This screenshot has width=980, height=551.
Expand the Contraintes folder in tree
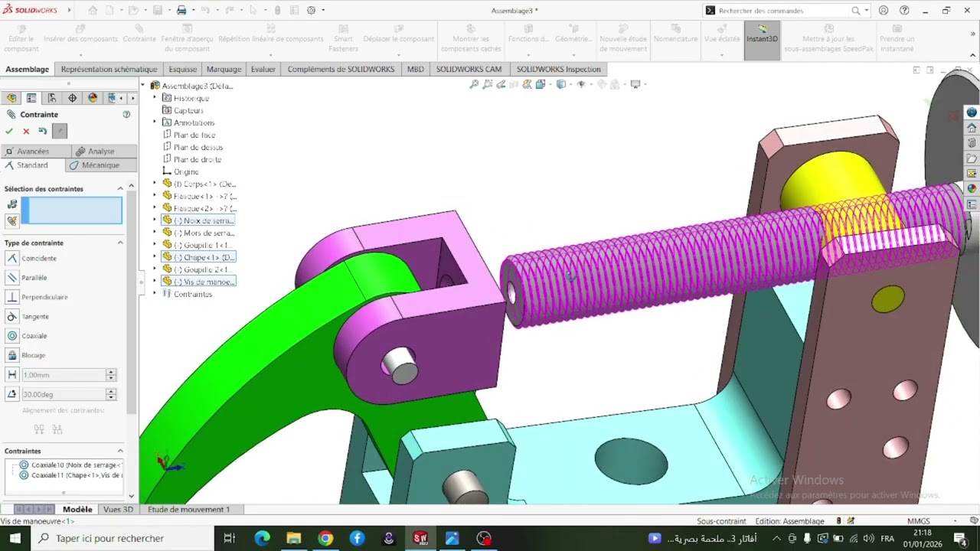pos(155,294)
